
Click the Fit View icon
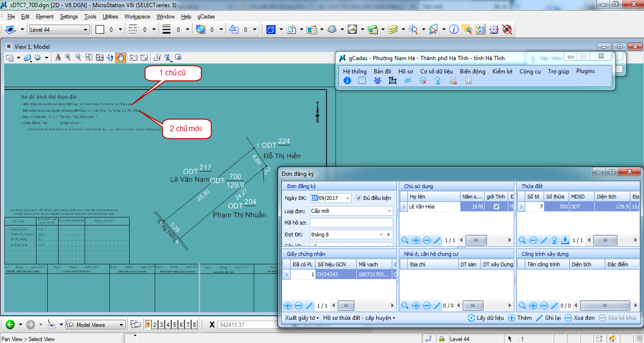100,57
